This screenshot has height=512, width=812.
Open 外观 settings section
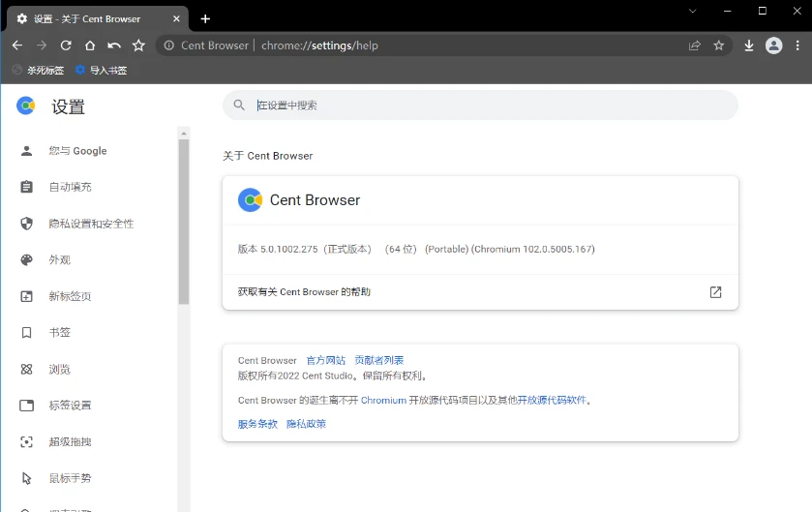point(60,260)
